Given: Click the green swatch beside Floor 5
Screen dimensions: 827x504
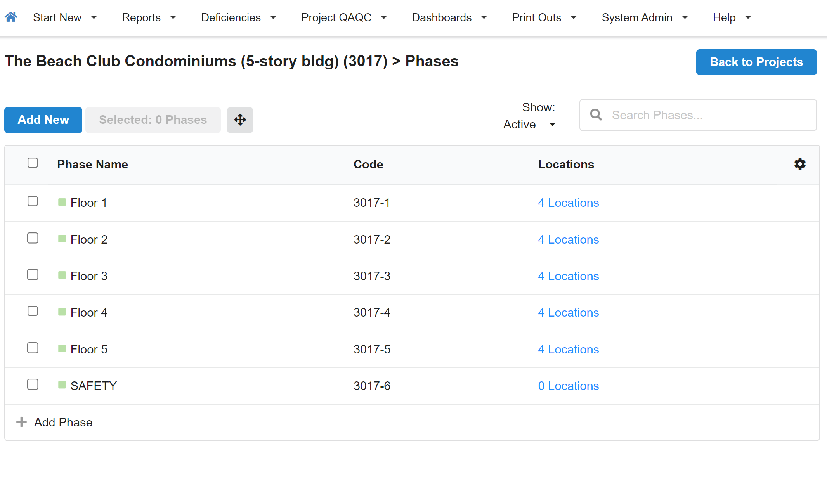Looking at the screenshot, I should point(62,348).
